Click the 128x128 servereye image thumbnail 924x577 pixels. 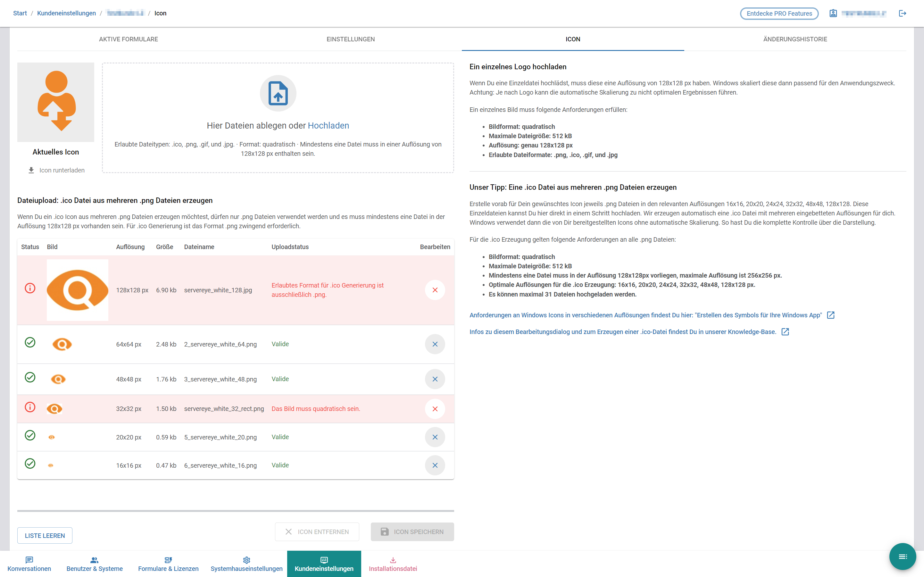click(x=78, y=290)
